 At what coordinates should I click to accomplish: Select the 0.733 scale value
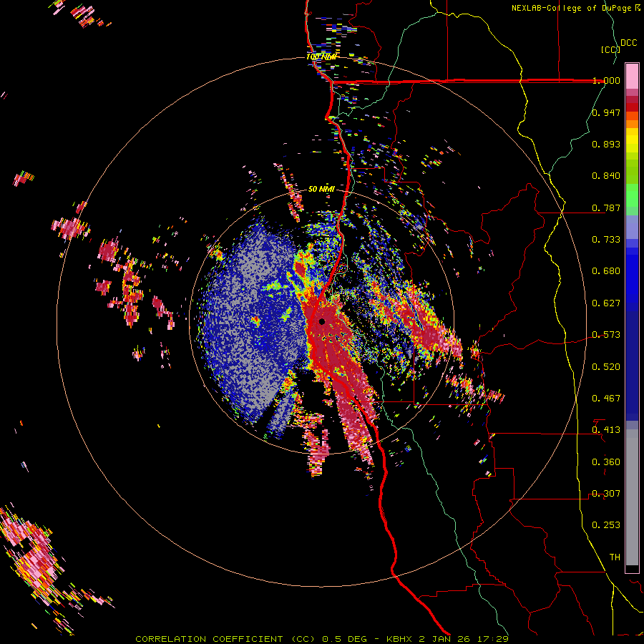[x=606, y=240]
